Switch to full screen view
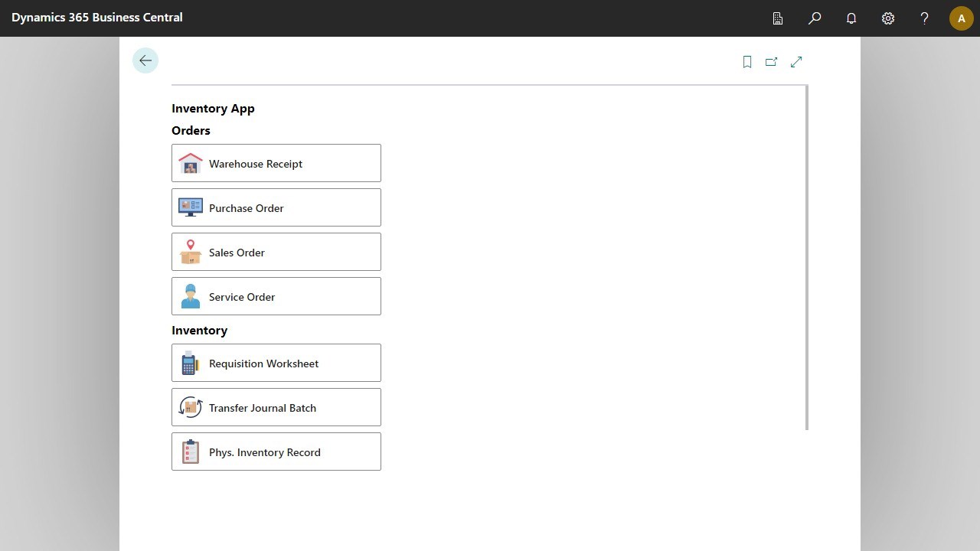Screen dimensions: 980x551 pyautogui.click(x=795, y=61)
